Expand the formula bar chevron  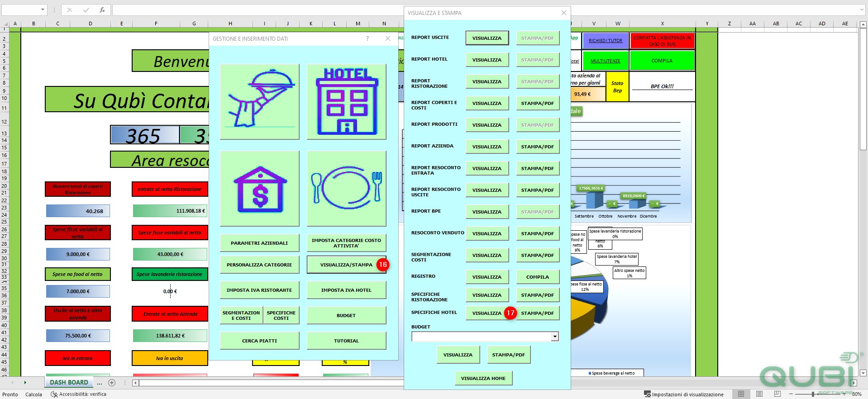[862, 9]
